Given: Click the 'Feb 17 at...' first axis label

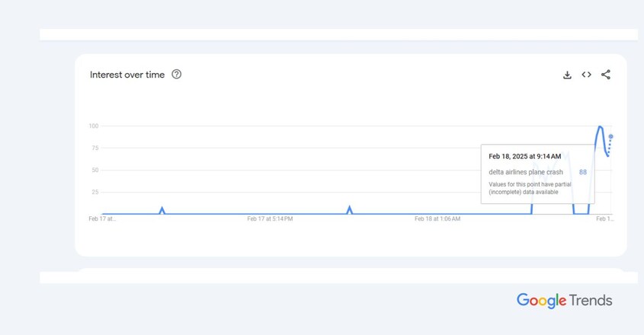Looking at the screenshot, I should click(102, 219).
